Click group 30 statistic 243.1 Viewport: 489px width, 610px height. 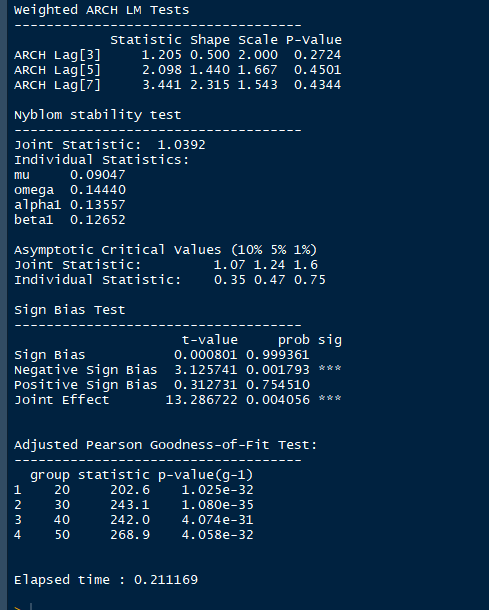click(x=130, y=505)
